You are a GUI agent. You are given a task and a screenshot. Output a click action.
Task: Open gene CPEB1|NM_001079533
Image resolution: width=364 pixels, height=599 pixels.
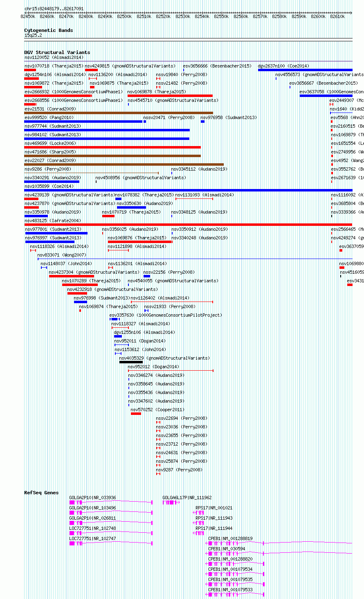pyautogui.click(x=230, y=590)
